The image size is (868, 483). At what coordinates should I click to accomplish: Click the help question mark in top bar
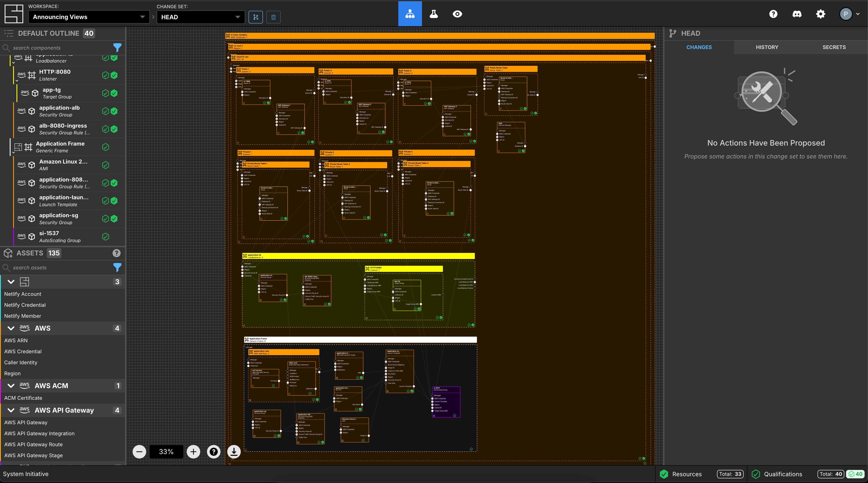click(x=773, y=14)
